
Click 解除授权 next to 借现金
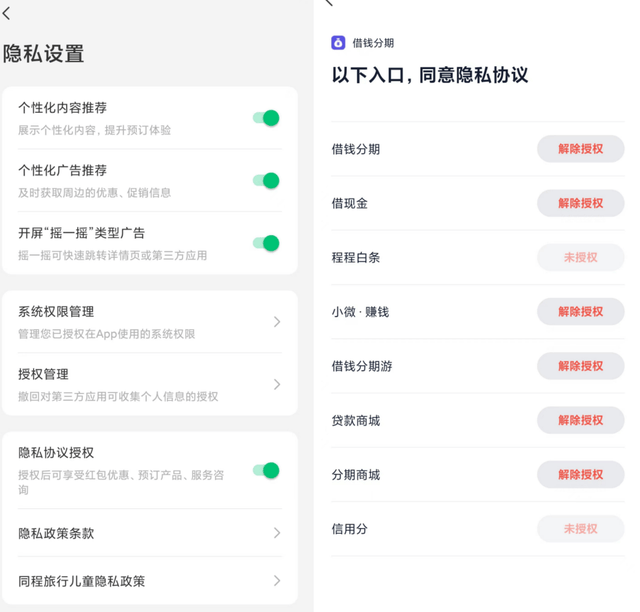[x=580, y=203]
